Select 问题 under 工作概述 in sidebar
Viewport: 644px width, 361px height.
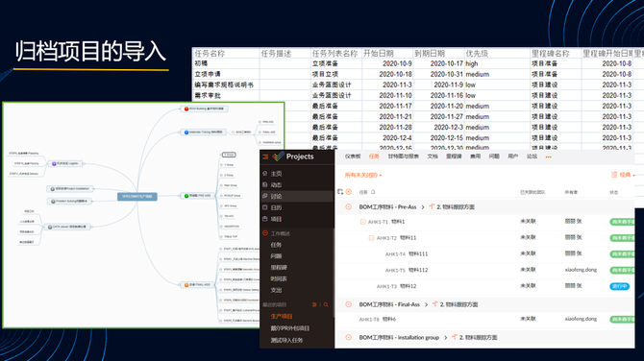pos(276,256)
